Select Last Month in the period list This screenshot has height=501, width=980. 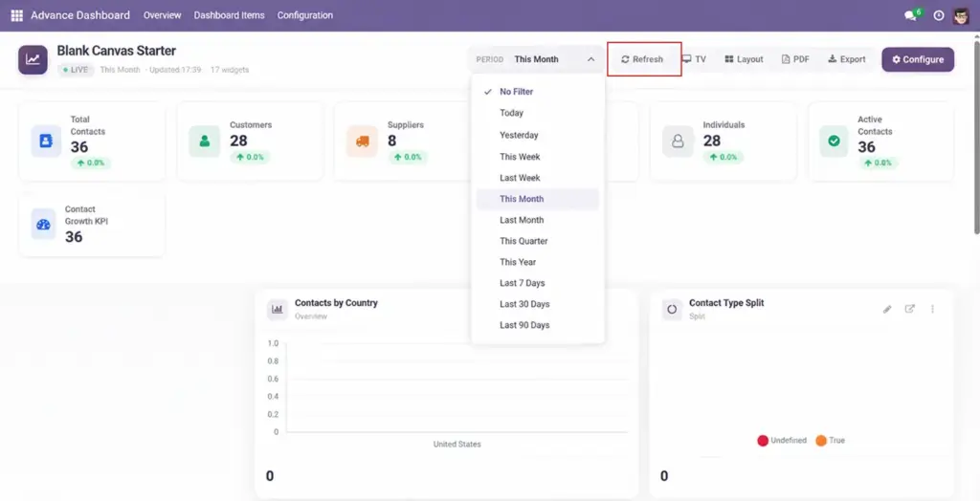tap(538, 220)
